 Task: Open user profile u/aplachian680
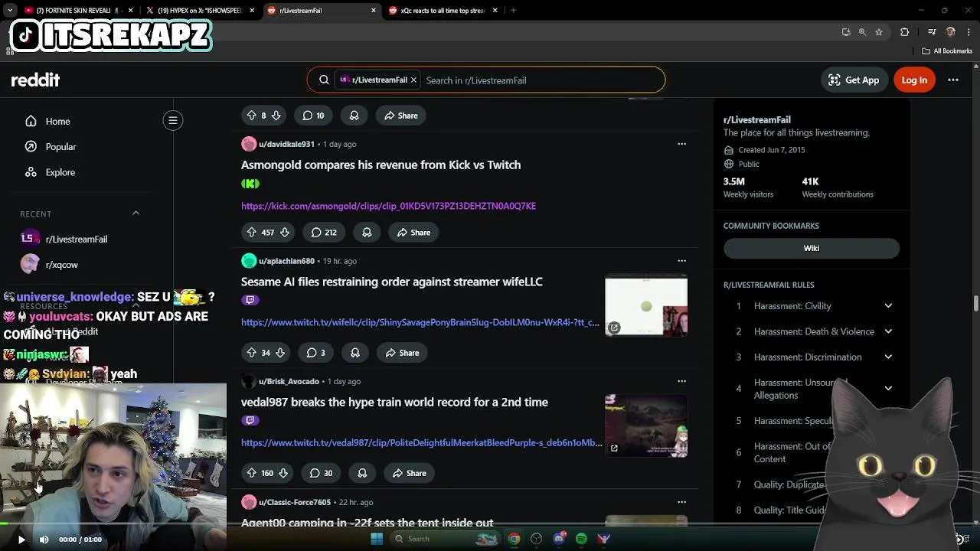[286, 261]
